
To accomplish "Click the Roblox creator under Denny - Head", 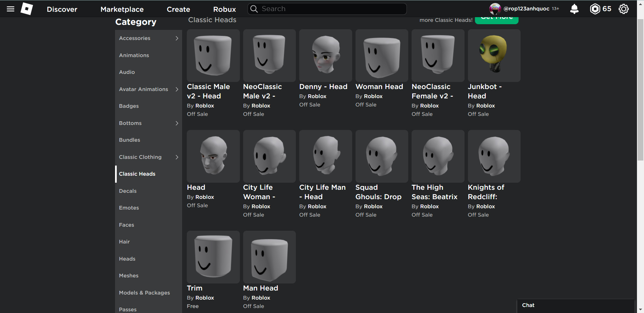I will (x=317, y=96).
